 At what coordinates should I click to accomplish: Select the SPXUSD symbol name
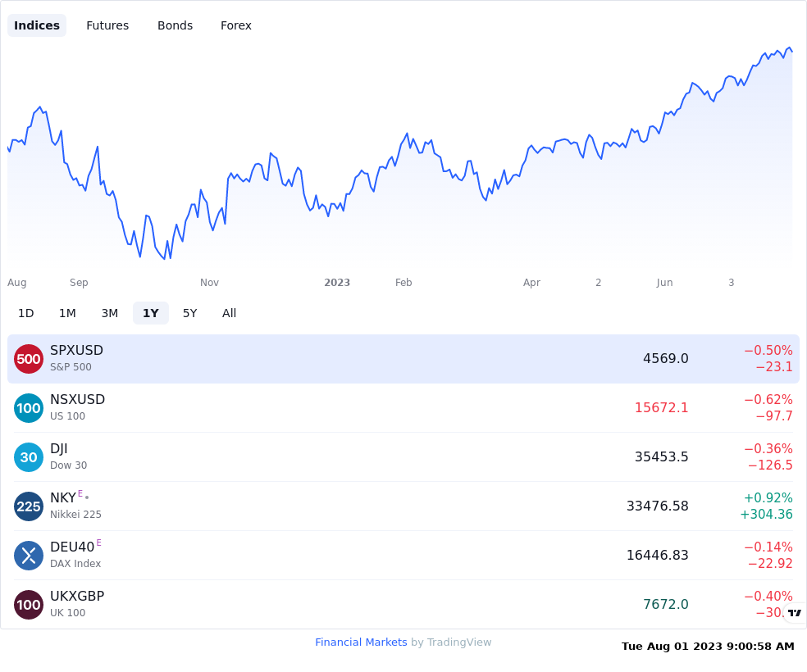tap(77, 350)
